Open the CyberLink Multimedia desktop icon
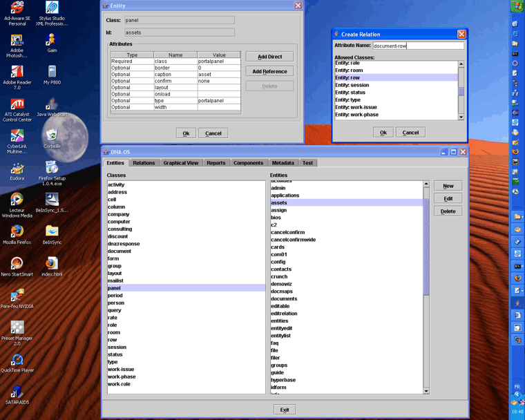The width and height of the screenshot is (525, 420). (17, 142)
